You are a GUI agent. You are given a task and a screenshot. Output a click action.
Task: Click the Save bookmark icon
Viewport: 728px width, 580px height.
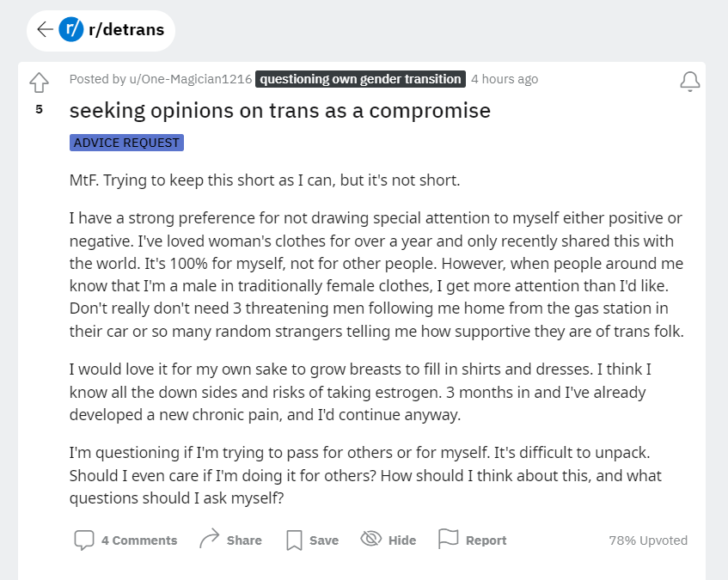tap(294, 540)
